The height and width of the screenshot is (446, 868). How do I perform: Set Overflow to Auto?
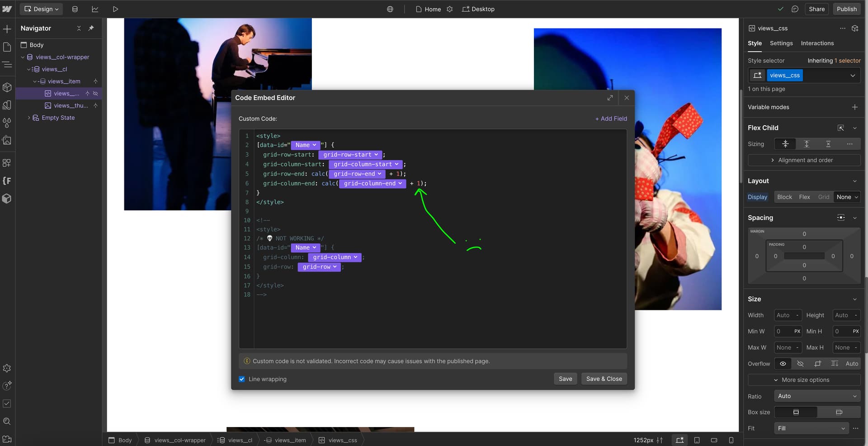tap(852, 364)
